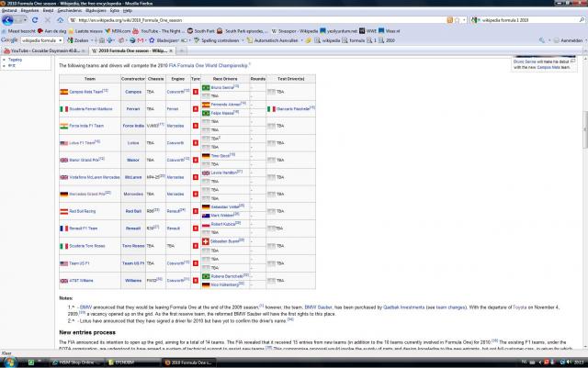The width and height of the screenshot is (588, 368).
Task: Open the address bar history dropdown
Action: tap(464, 20)
